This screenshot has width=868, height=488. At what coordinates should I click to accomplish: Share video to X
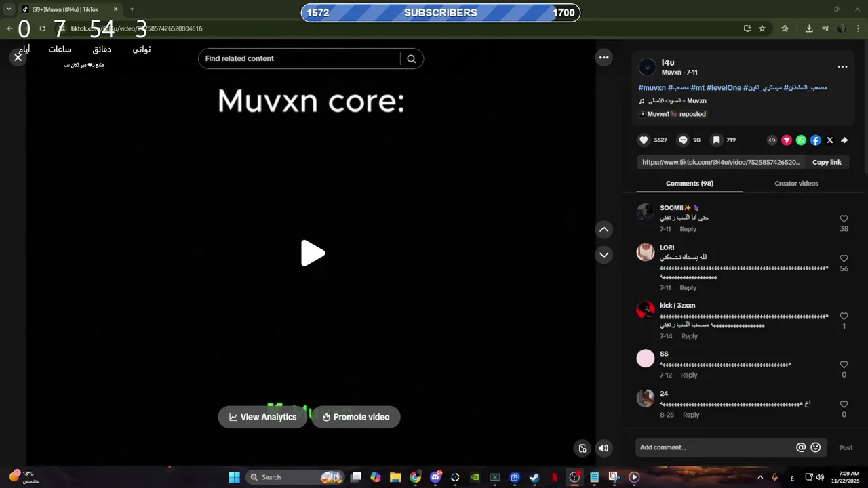pos(830,140)
